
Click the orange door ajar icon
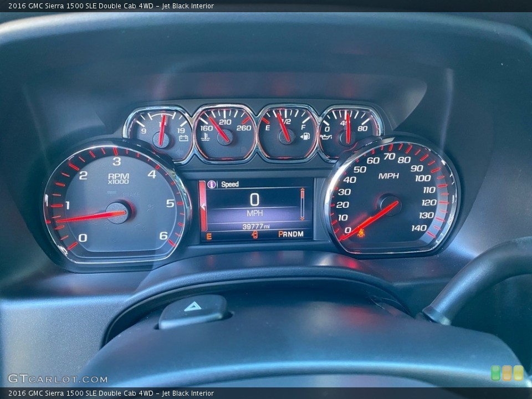tap(254, 234)
